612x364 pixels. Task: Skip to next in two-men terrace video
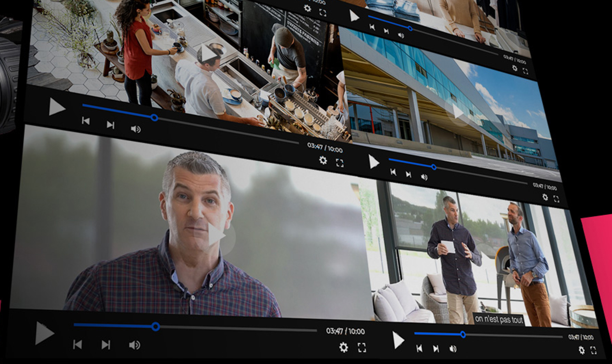(x=436, y=349)
